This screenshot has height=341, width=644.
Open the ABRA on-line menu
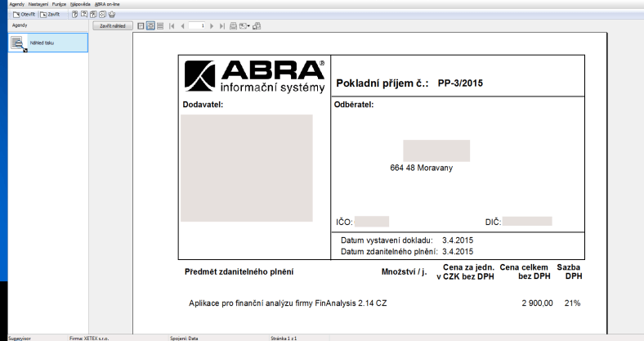click(107, 4)
